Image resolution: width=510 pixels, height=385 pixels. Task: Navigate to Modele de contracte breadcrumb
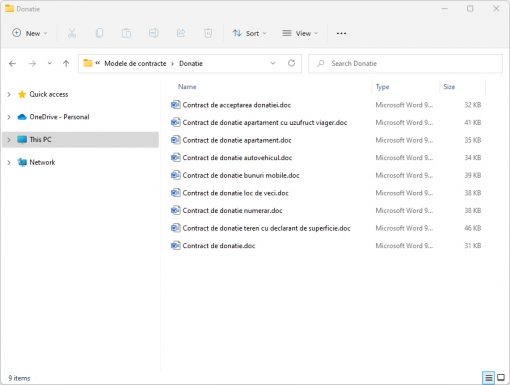coord(135,63)
